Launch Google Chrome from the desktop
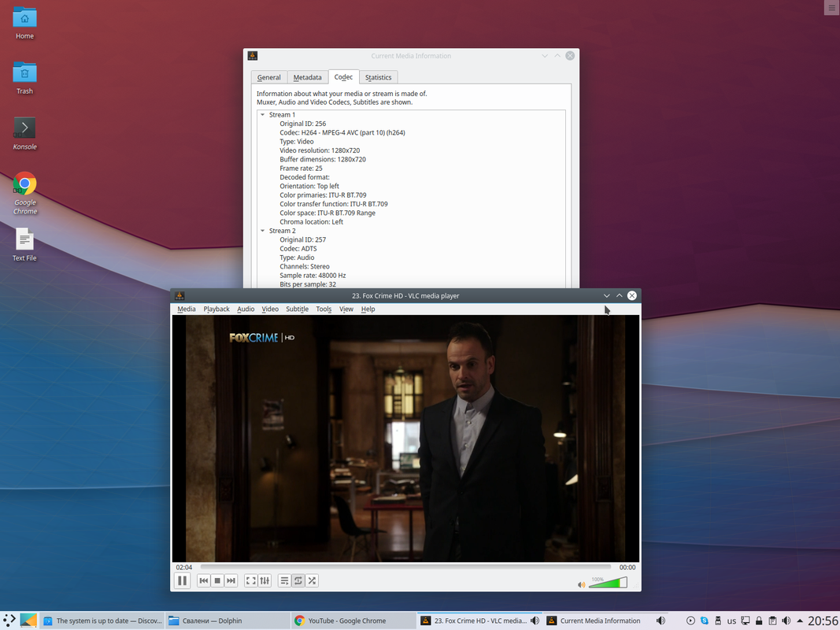This screenshot has height=630, width=840. point(24,194)
